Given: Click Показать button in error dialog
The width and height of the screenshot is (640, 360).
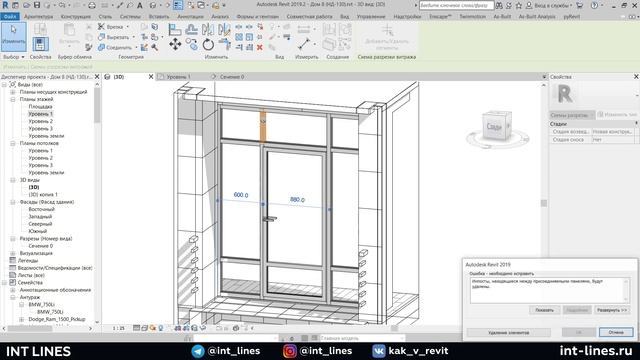Looking at the screenshot, I should [544, 310].
